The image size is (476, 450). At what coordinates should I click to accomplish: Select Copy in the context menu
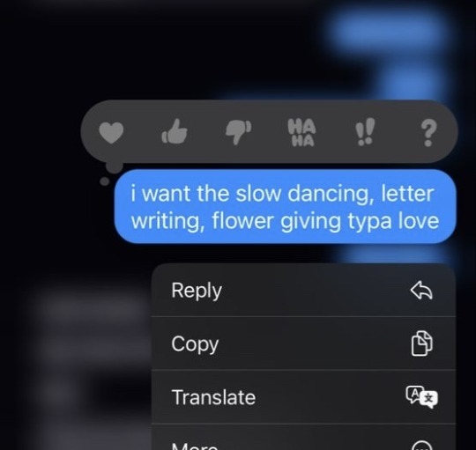pos(303,343)
